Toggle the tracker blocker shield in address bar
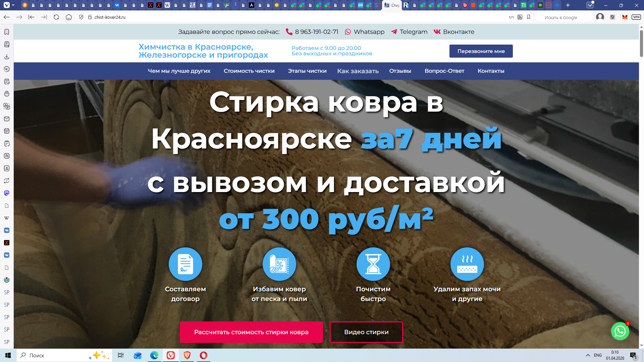The height and width of the screenshot is (362, 644). tap(81, 17)
